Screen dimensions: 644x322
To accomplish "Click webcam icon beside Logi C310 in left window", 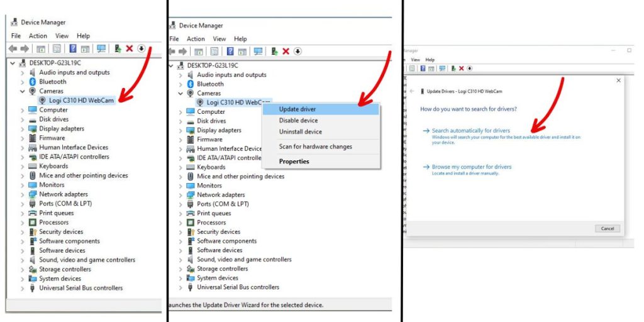I will click(42, 100).
